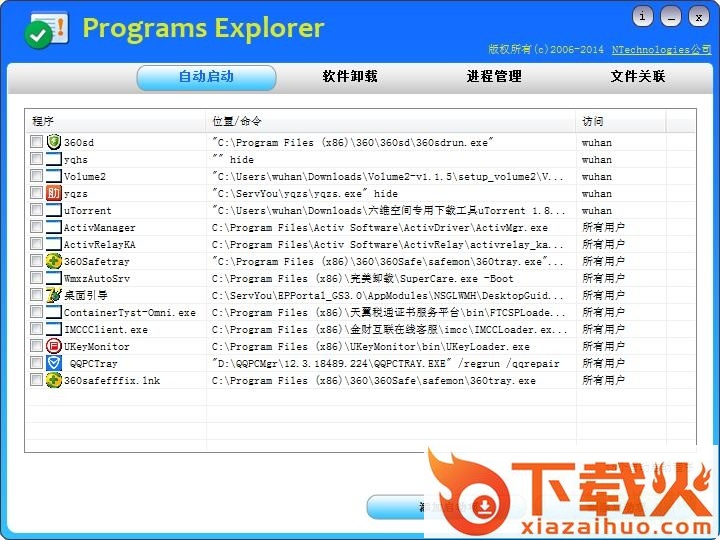Check the 桌面引导 checkbox
The height and width of the screenshot is (540, 720).
[36, 294]
